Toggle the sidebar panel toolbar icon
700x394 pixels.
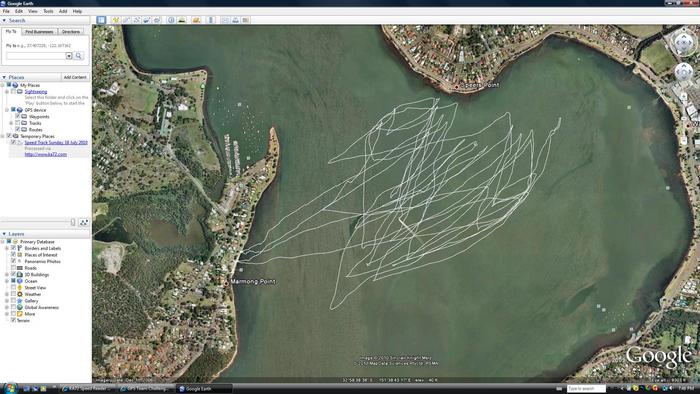click(101, 20)
